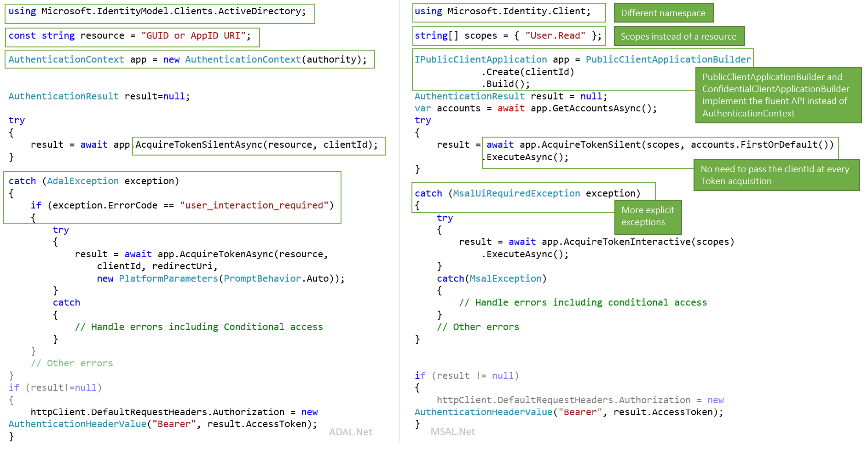This screenshot has height=451, width=868.
Task: Click the "Different namespace" annotation
Action: point(663,13)
